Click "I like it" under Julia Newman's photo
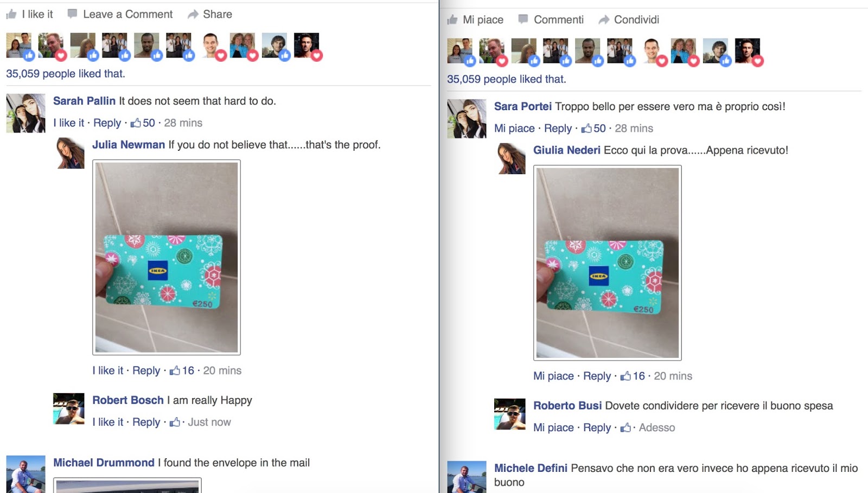The width and height of the screenshot is (868, 493). [x=108, y=370]
